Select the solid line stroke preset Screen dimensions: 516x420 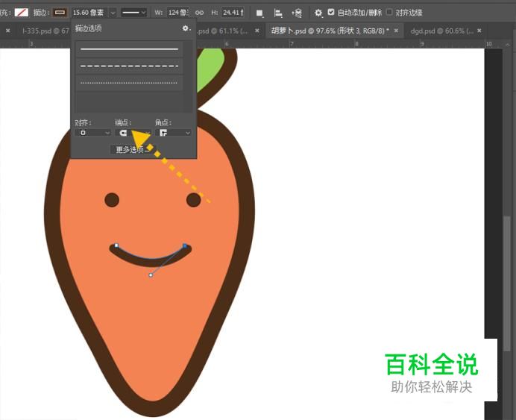130,48
